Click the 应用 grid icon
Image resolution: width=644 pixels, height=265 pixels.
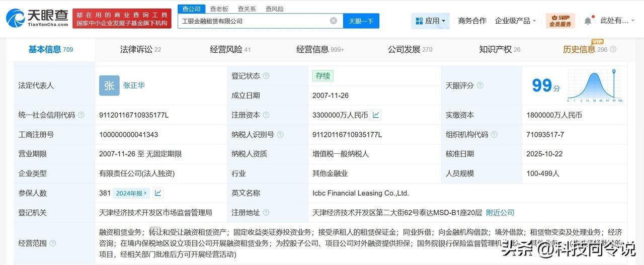419,21
